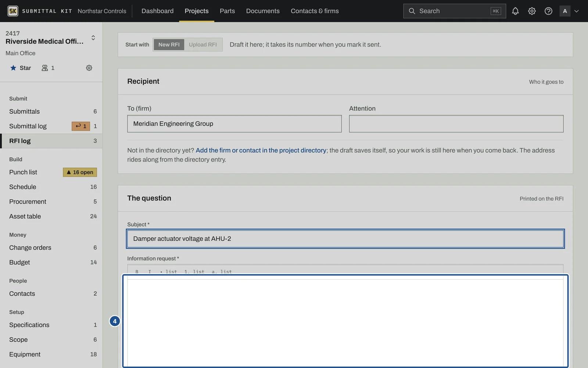Apply italic with the I editor button
Viewport: 588px width, 368px height.
point(150,272)
